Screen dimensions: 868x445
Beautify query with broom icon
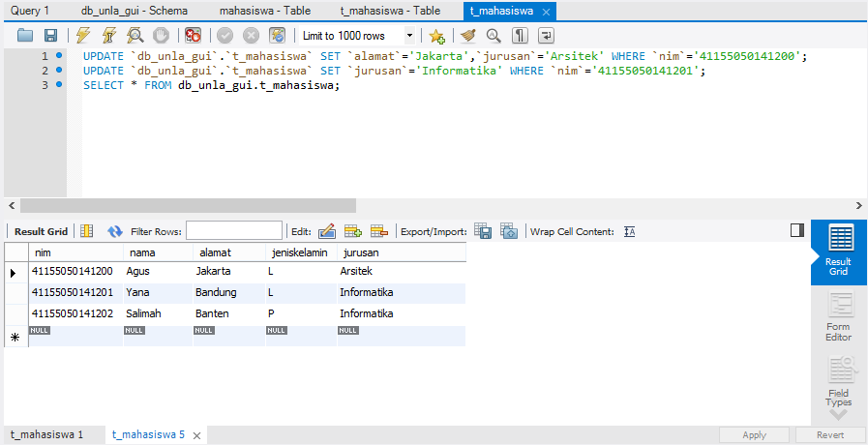coord(468,36)
